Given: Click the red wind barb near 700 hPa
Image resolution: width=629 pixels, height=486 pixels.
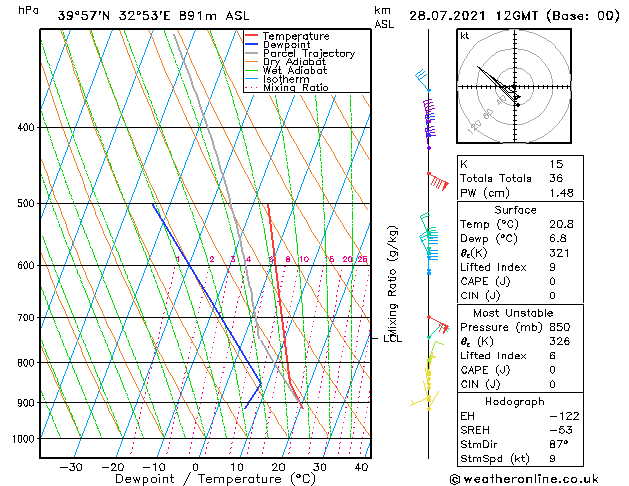Looking at the screenshot, I should click(x=439, y=324).
